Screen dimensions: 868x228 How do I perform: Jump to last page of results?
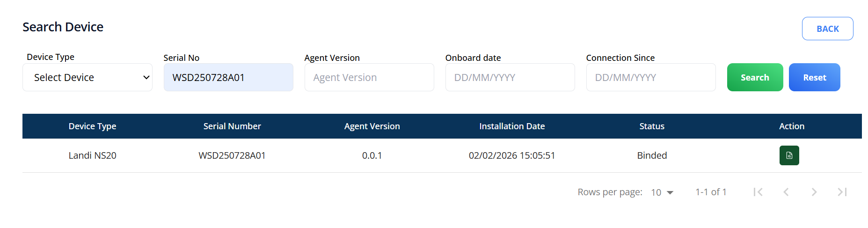coord(842,192)
